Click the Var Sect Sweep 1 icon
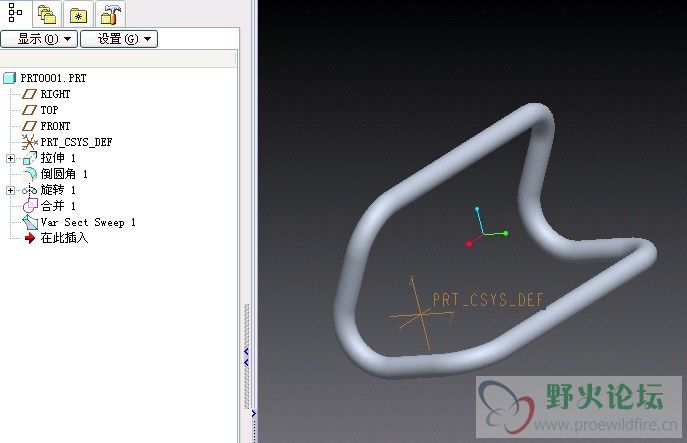 coord(30,222)
